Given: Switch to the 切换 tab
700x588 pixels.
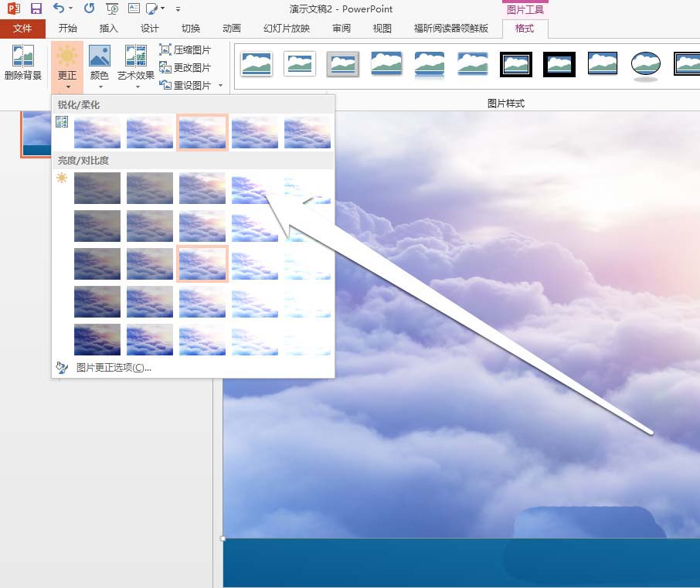Looking at the screenshot, I should pos(191,29).
